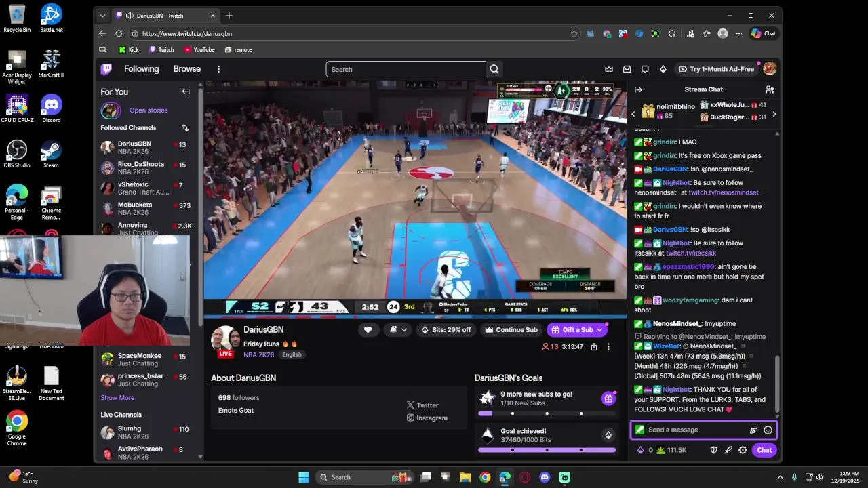Click gift icon on new subs goal

[608, 399]
